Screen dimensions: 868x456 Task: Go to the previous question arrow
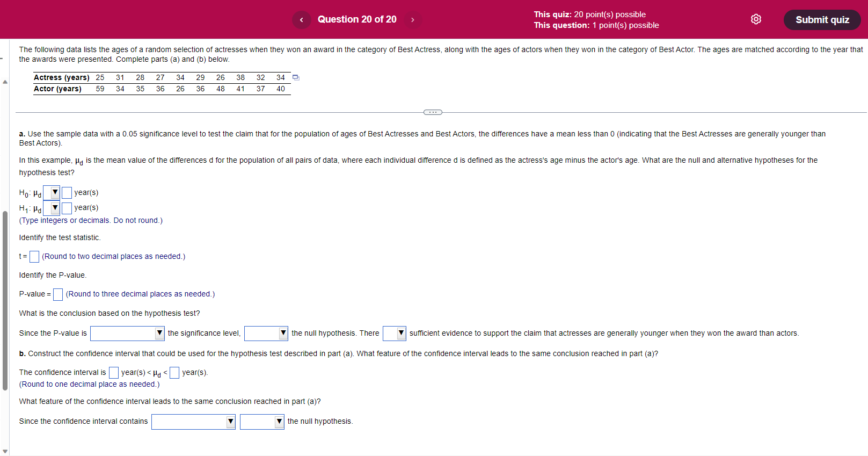pos(301,20)
